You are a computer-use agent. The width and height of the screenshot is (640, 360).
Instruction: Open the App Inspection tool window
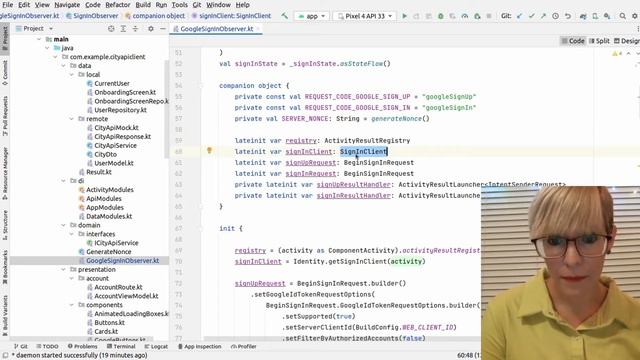[x=200, y=346]
